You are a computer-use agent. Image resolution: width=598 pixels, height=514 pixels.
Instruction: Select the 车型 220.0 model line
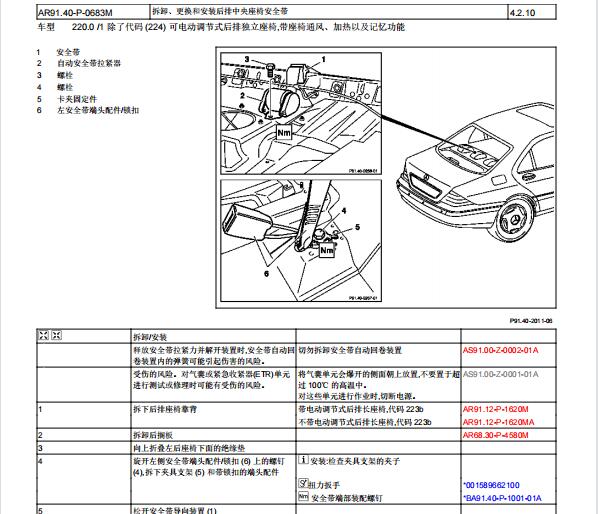tap(221, 27)
